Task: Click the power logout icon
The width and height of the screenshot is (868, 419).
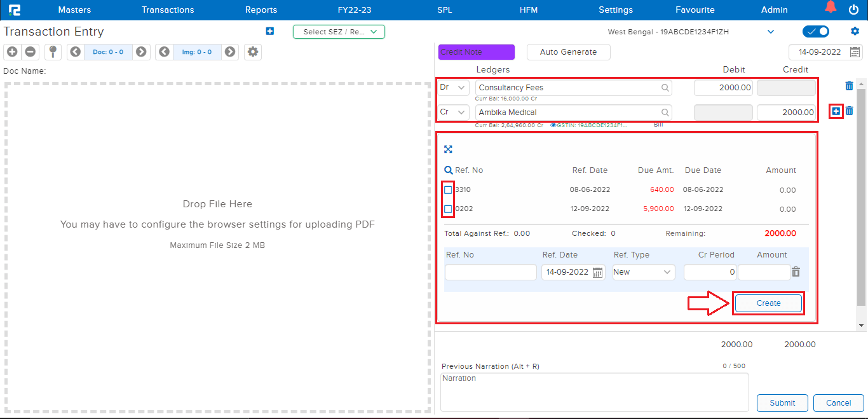Action: coord(853,9)
